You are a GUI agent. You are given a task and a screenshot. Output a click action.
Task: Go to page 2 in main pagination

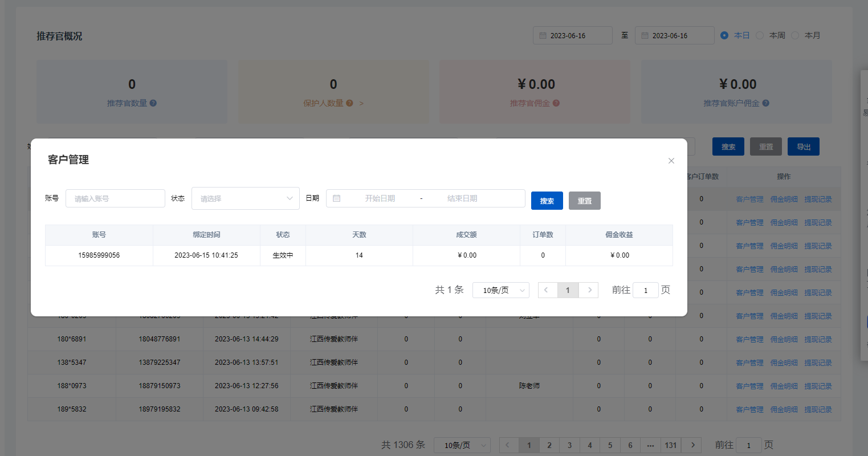(549, 445)
